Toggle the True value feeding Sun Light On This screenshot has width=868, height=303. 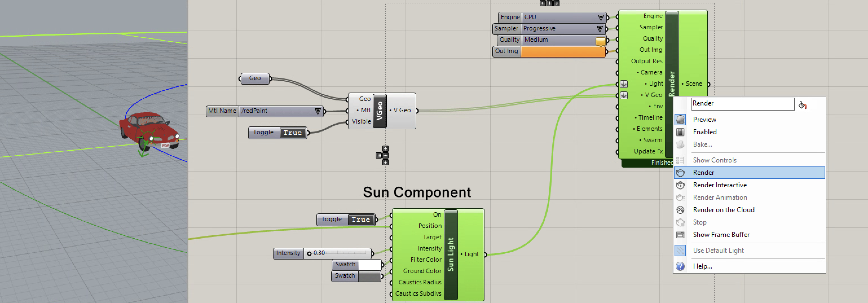361,220
